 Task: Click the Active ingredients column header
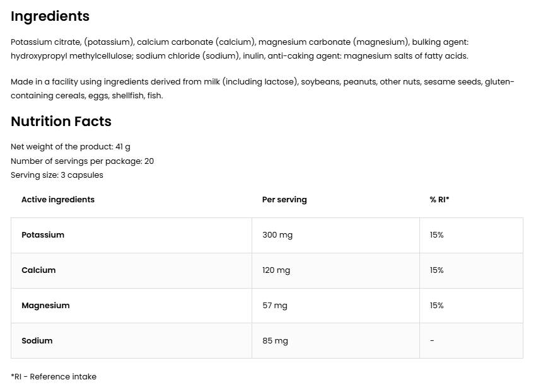click(58, 200)
